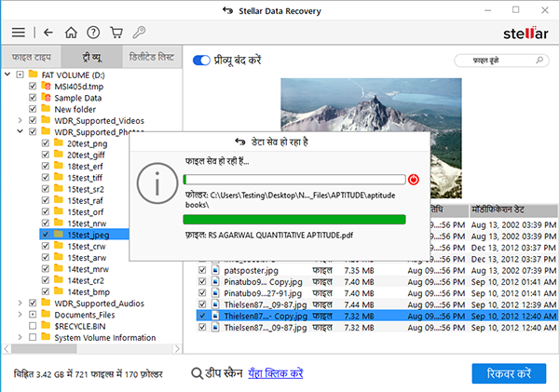Screen dimensions: 559x392
Task: Uncheck patsposter.jpg file checkbox
Action: click(202, 270)
